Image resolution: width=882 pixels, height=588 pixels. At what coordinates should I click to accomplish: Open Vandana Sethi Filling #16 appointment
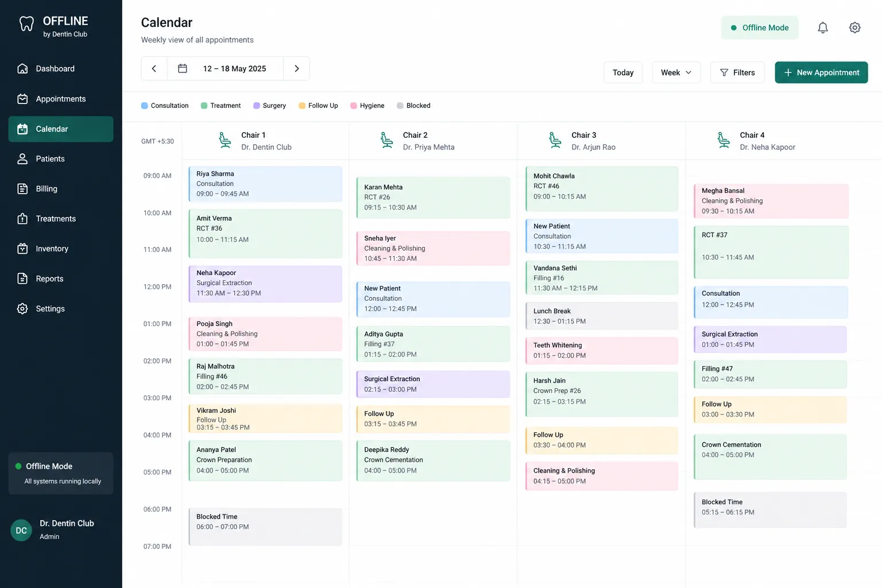click(602, 278)
